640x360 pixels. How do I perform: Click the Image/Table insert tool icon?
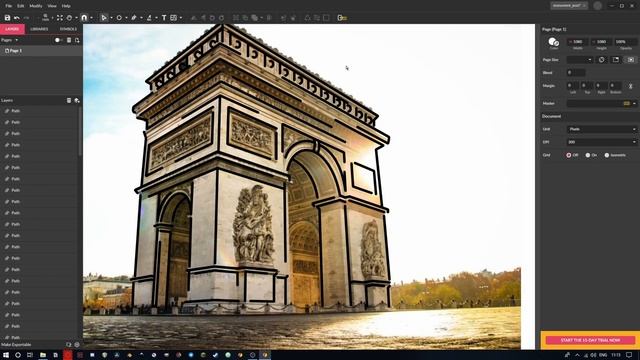pos(174,18)
